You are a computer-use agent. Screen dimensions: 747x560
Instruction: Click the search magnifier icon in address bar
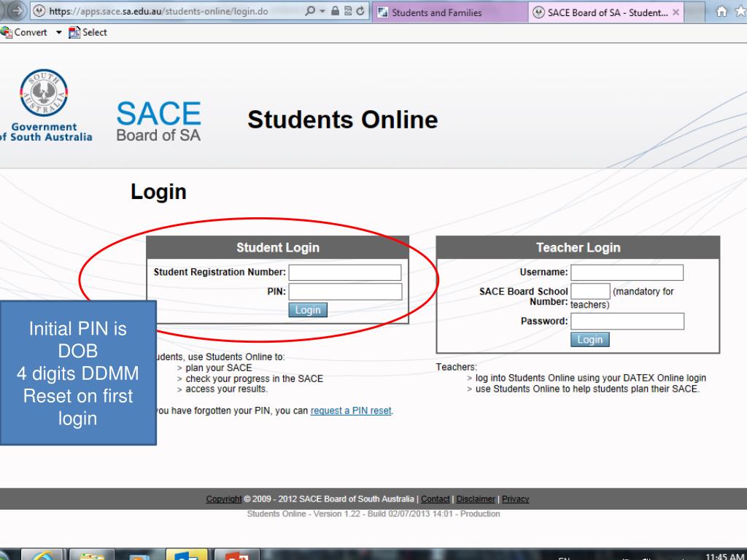click(x=309, y=10)
